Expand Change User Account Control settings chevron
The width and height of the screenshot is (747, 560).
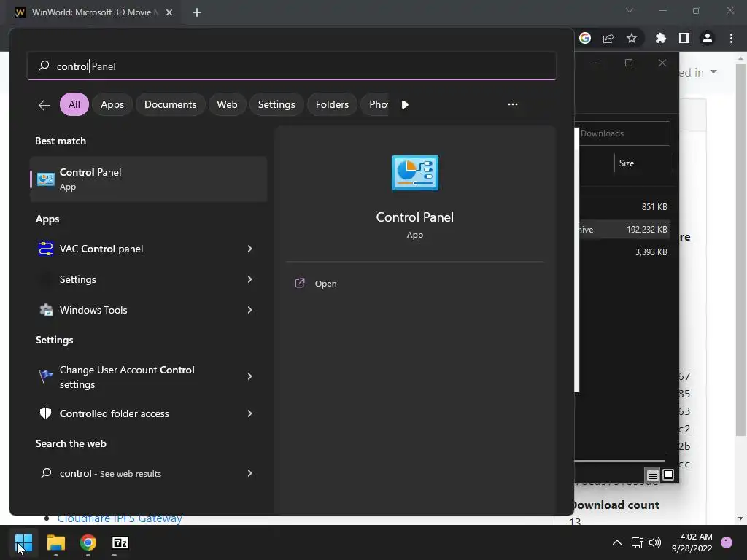tap(249, 376)
